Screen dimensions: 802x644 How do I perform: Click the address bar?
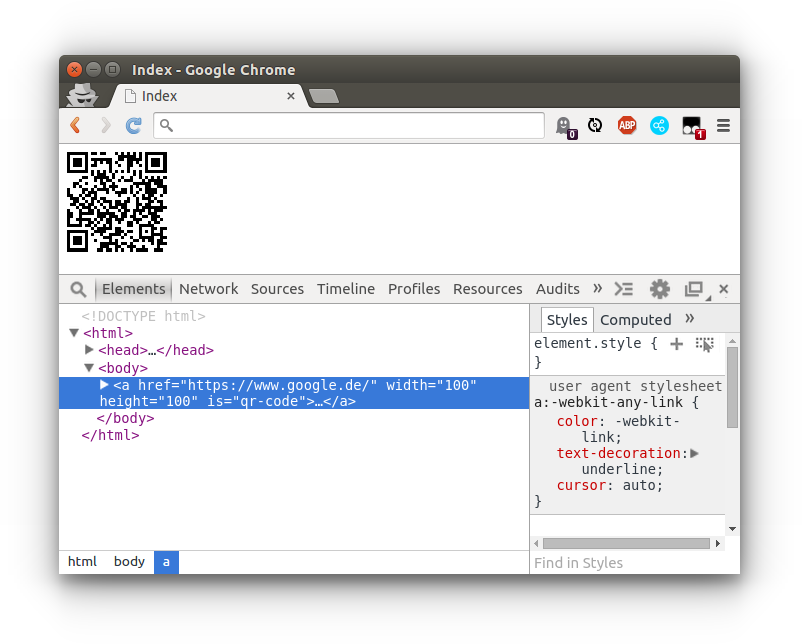pyautogui.click(x=349, y=125)
